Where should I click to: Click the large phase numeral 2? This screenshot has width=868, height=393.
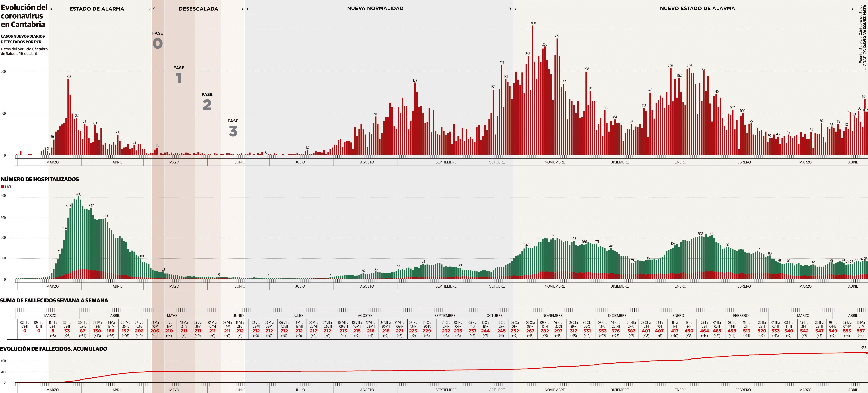[x=207, y=105]
